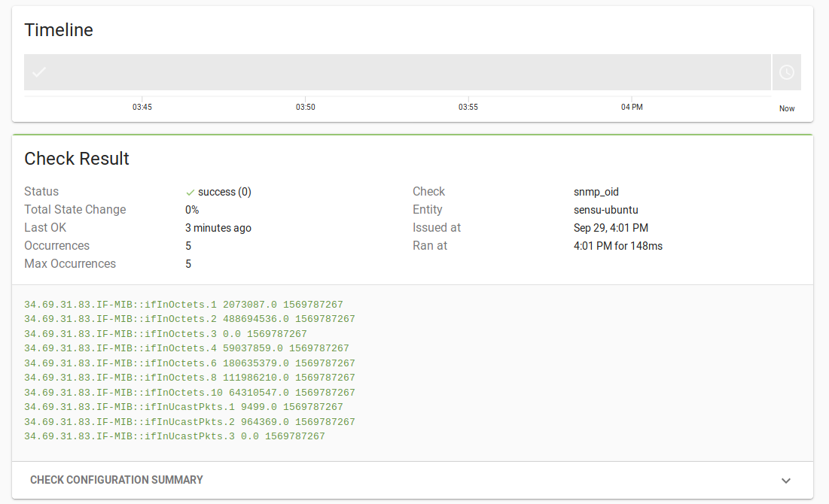Click the Last OK label

45,228
